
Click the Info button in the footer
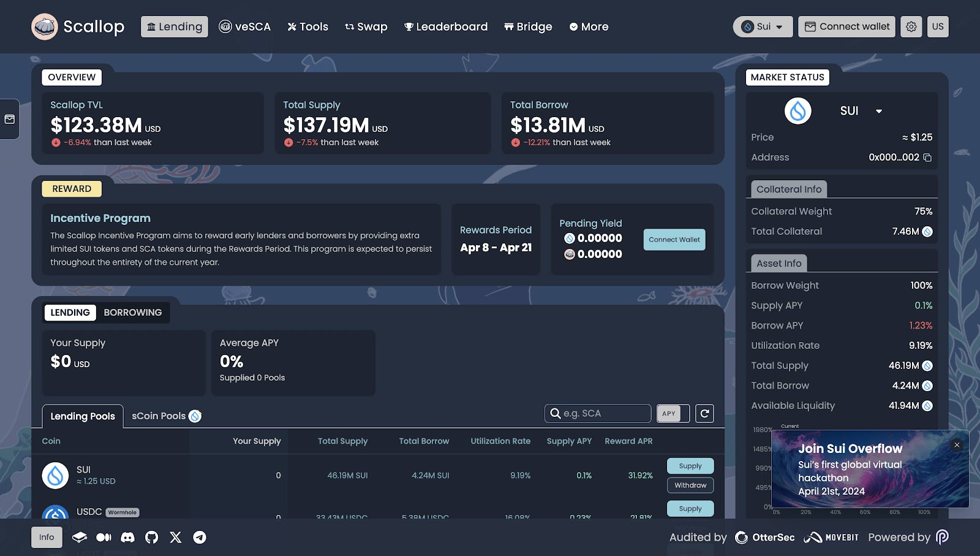pyautogui.click(x=47, y=538)
